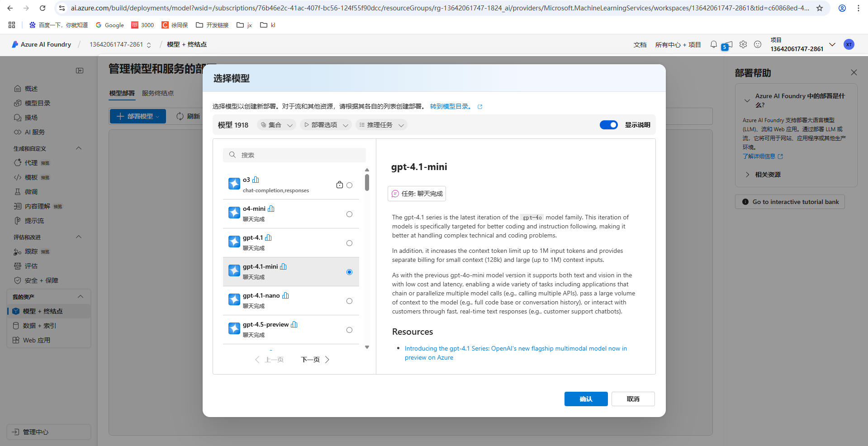Open the Introducing the gpt-4.1 Series link
Screen dimensions: 868x446
(x=516, y=353)
